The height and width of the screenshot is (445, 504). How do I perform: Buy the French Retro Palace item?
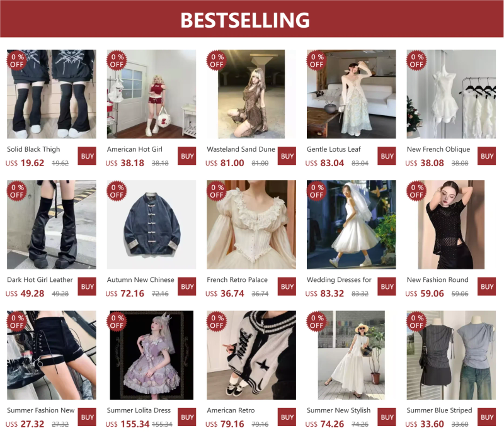[x=287, y=286]
